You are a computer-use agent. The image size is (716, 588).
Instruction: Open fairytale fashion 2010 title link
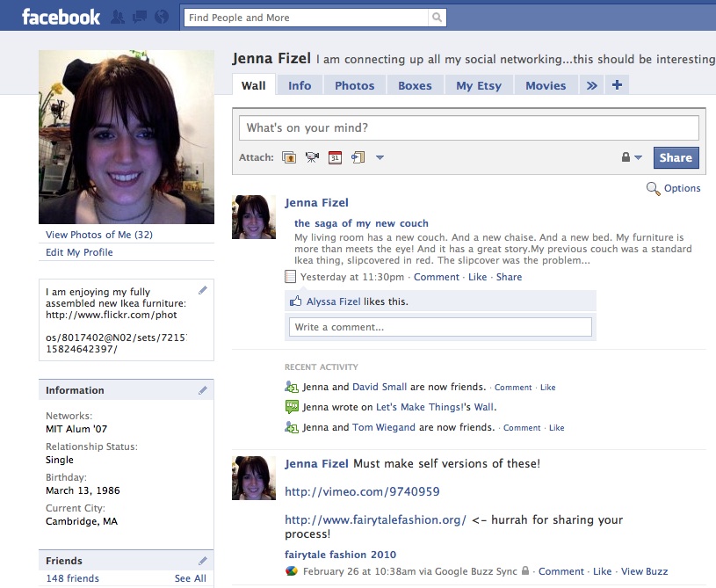tap(340, 555)
